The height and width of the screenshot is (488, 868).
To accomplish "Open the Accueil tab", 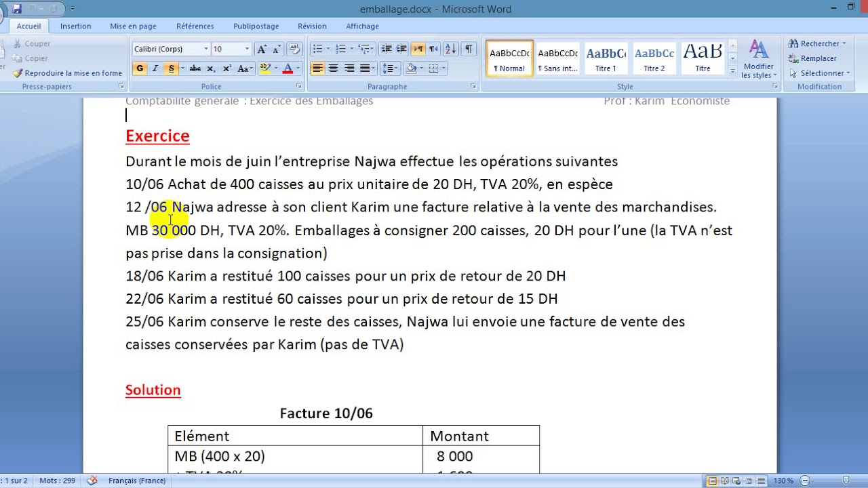I will (29, 26).
